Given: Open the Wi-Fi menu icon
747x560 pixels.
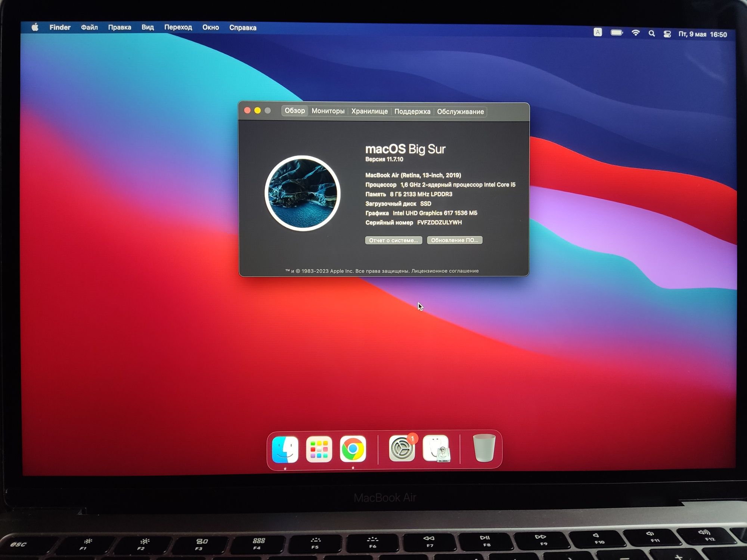Looking at the screenshot, I should (635, 33).
